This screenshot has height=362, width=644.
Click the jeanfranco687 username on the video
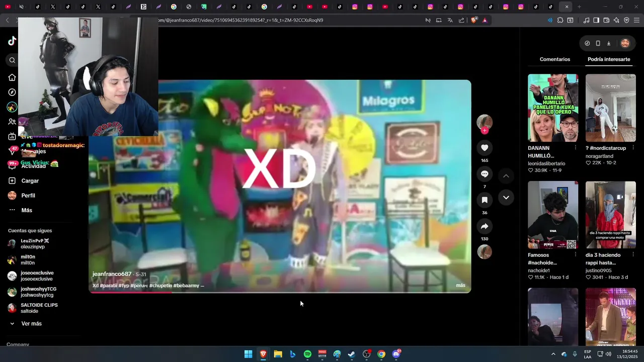click(112, 274)
